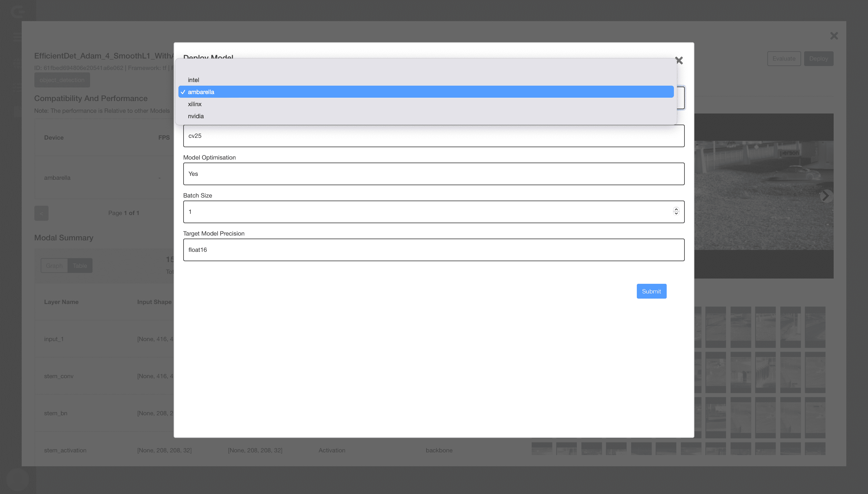This screenshot has height=494, width=868.
Task: Click previous page navigation arrow button
Action: tap(41, 213)
